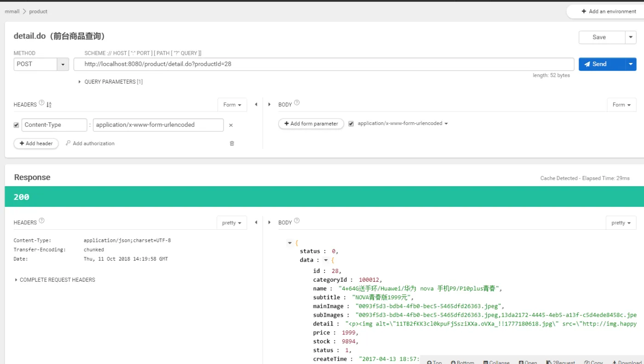This screenshot has width=644, height=364.
Task: Click the Copy button in response toolbar
Action: [593, 362]
